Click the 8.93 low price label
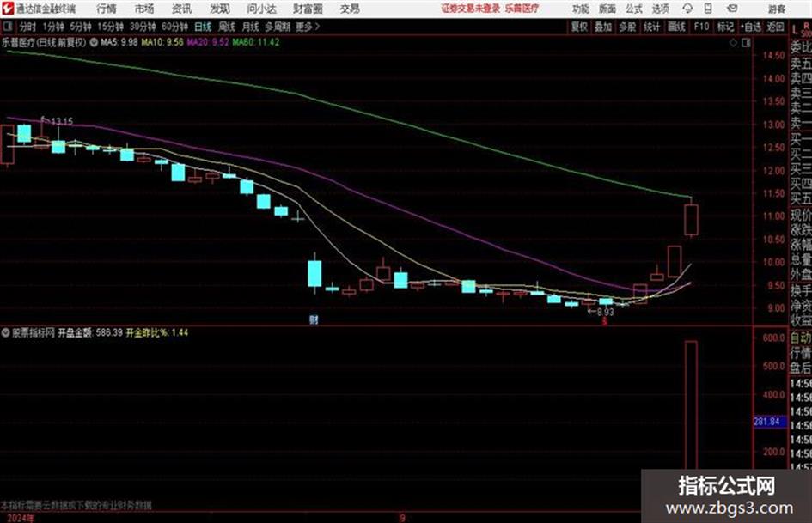812x523 pixels. (x=605, y=313)
